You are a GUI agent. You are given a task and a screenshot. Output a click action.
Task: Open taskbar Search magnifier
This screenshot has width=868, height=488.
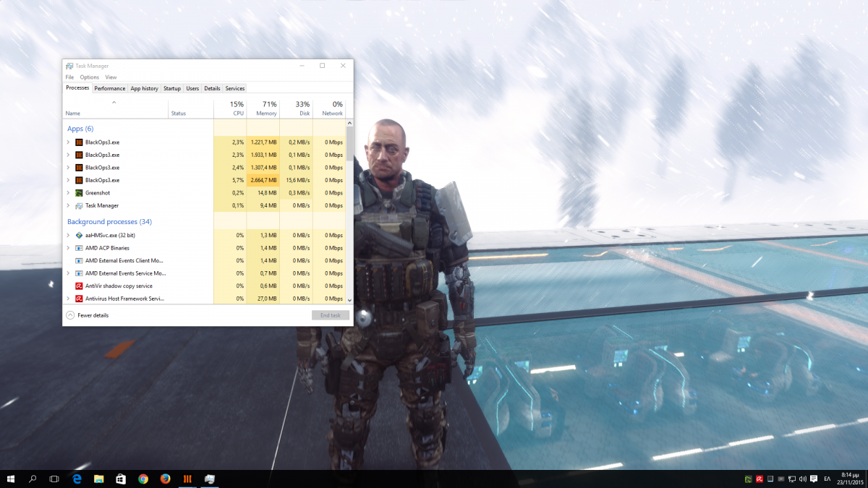[33, 479]
